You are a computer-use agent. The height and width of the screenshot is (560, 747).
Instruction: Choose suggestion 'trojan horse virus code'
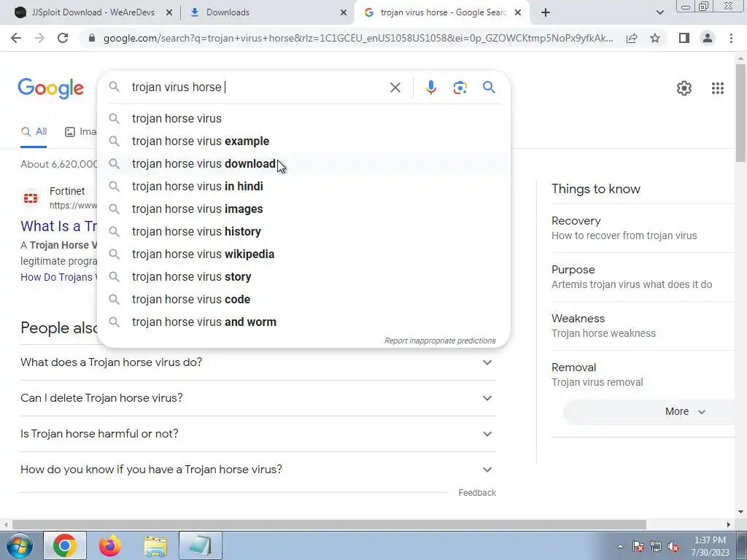click(303, 300)
